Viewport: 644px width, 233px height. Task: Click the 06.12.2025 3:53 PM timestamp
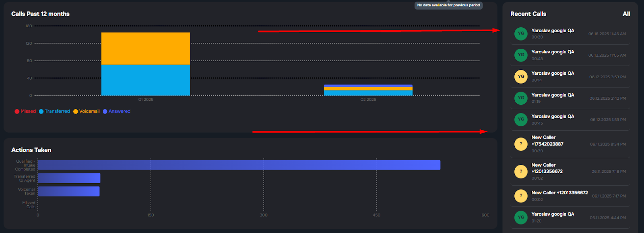click(x=607, y=77)
